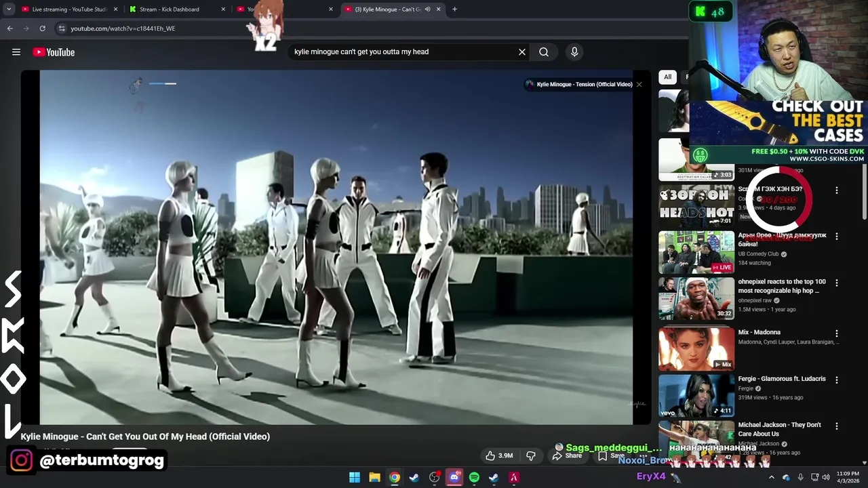
Task: Open Spotify from the taskbar
Action: 474,477
